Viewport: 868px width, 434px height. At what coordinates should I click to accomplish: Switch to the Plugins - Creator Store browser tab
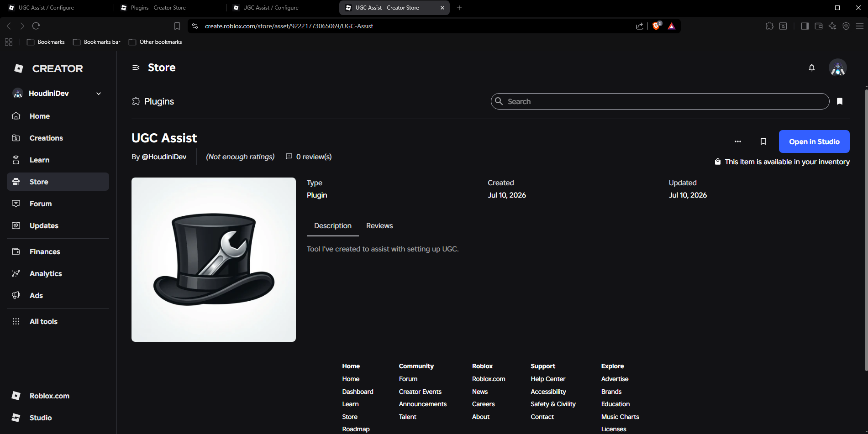click(168, 8)
